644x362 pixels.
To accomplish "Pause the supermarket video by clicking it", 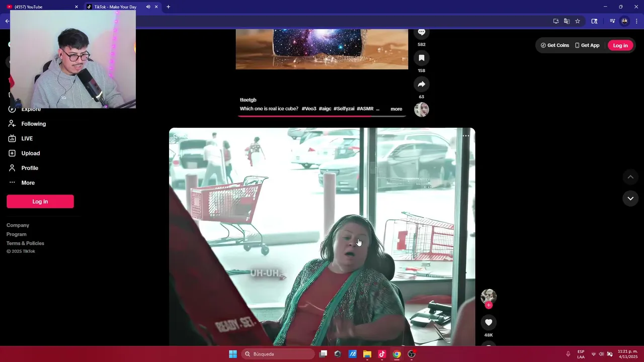I will pyautogui.click(x=322, y=236).
